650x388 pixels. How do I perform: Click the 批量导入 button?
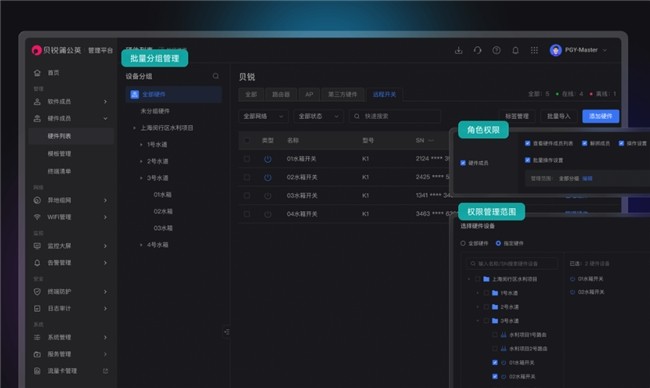[x=559, y=116]
